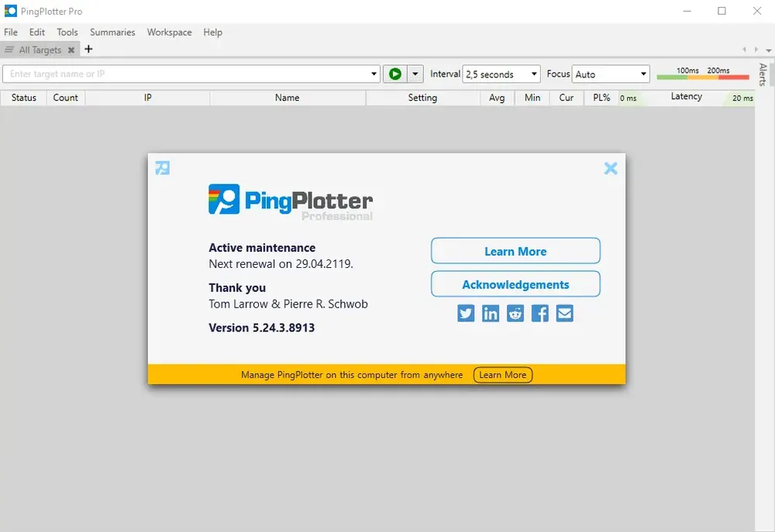Screen dimensions: 775x532
Task: Open the Facebook icon in About dialog
Action: [x=539, y=313]
